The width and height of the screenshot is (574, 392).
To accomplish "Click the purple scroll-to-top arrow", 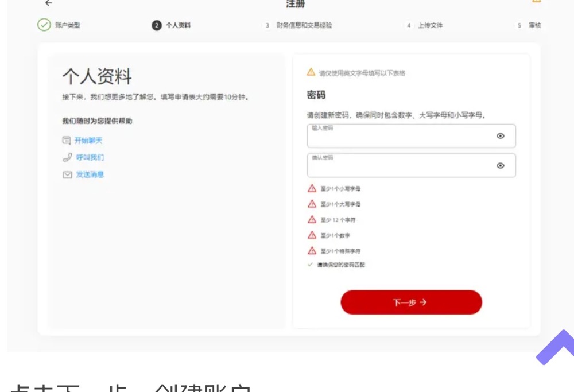I will (x=556, y=347).
